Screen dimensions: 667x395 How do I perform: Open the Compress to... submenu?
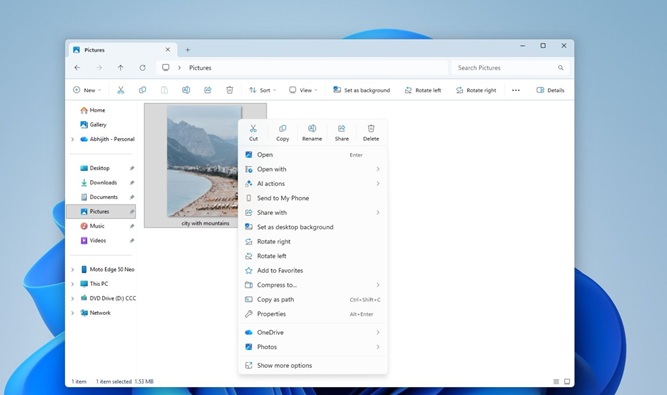click(313, 285)
